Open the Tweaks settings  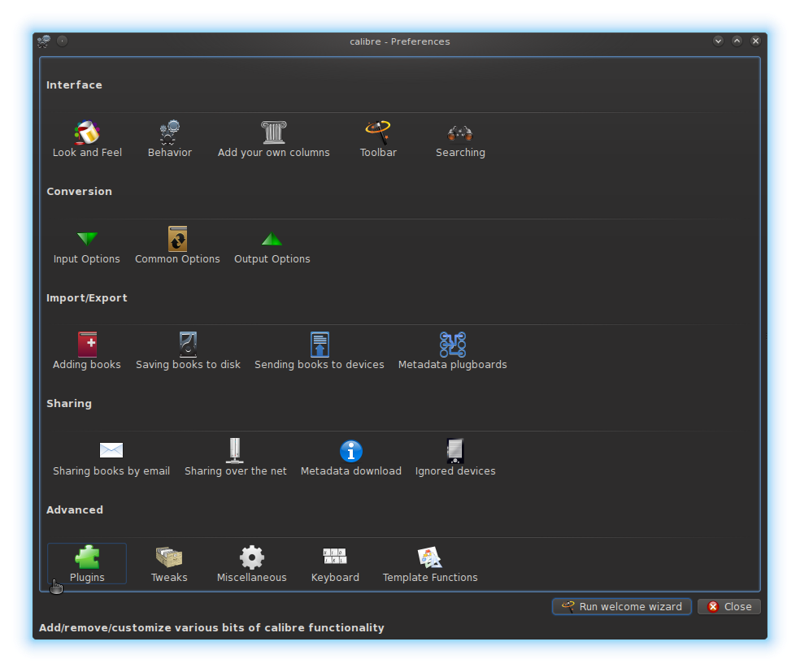(x=169, y=565)
